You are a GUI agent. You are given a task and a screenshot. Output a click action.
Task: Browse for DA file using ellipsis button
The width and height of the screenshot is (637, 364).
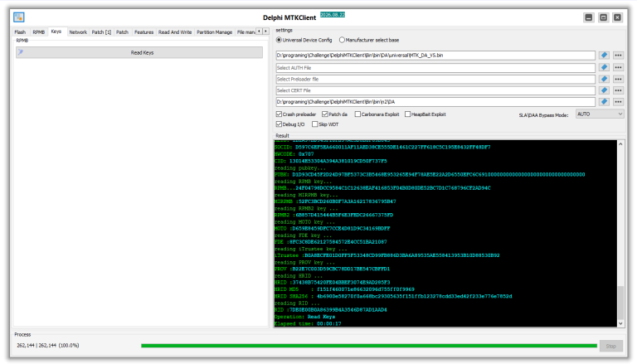[618, 56]
